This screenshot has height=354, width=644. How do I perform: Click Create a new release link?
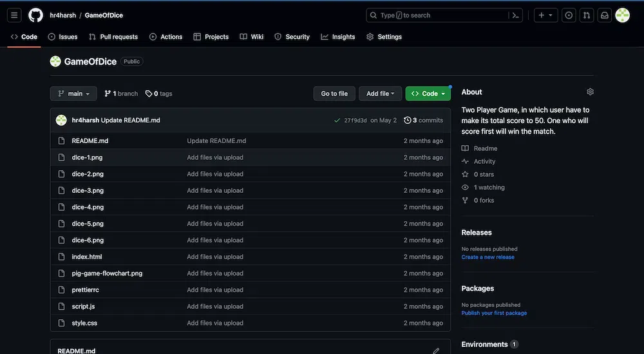pyautogui.click(x=488, y=257)
